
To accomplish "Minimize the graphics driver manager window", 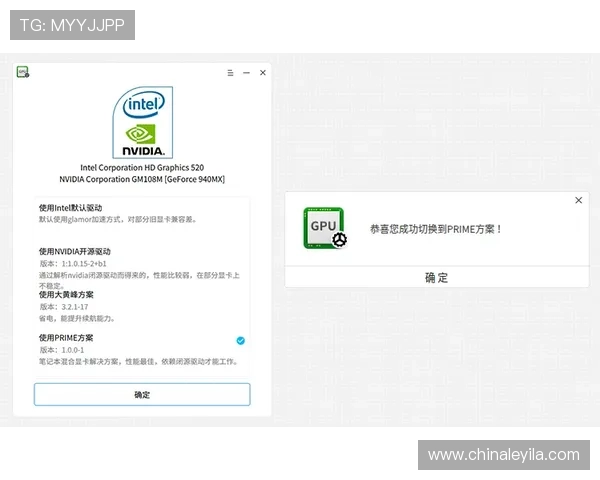I will [x=246, y=73].
